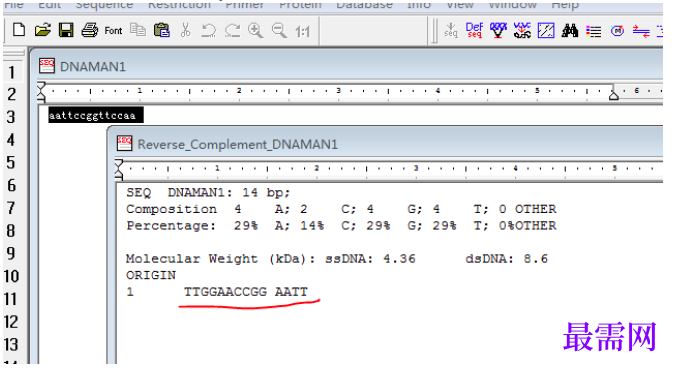
Task: Click left indent marker on Reverse_Complement ruler
Action: click(119, 170)
